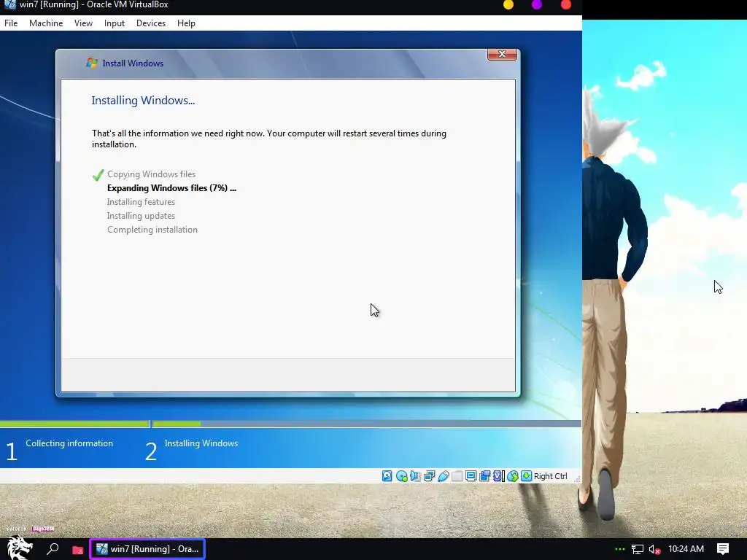
Task: Open the audio indicator in VirtualBox status bar
Action: click(x=415, y=476)
